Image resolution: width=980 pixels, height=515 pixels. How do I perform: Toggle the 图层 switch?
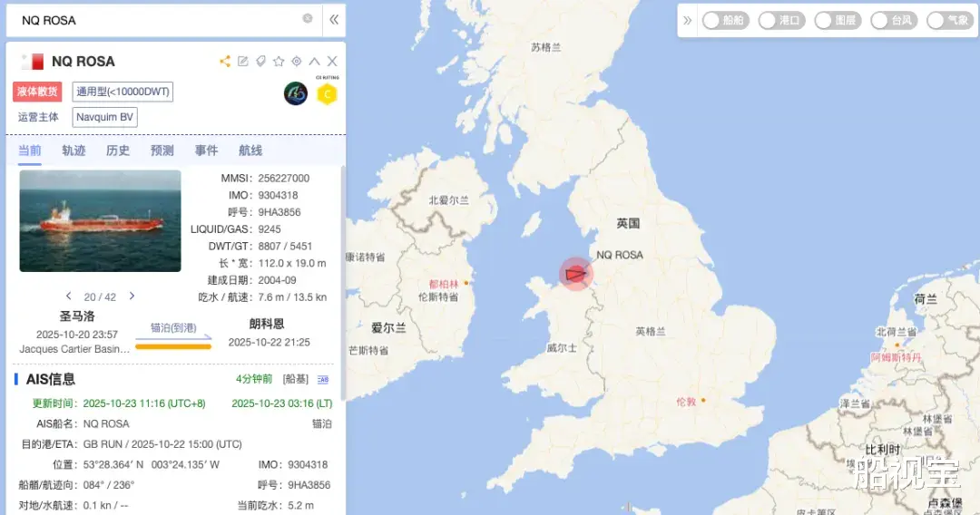click(838, 21)
